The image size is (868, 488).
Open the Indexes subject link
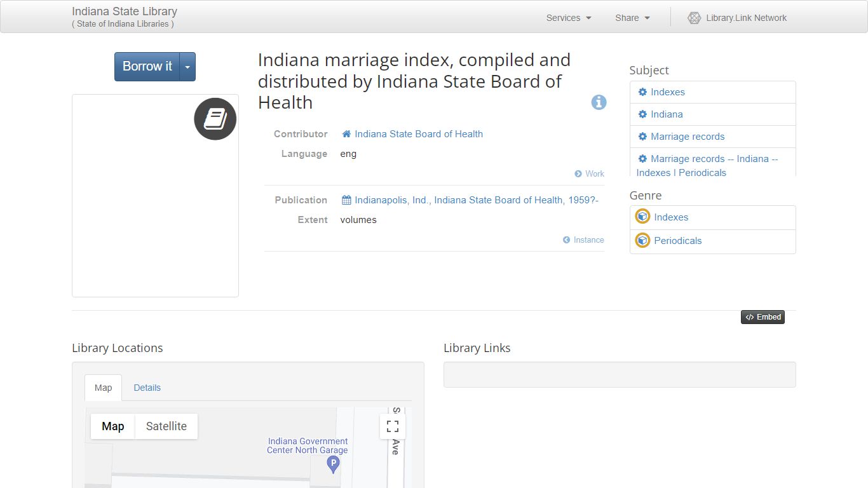[x=668, y=92]
